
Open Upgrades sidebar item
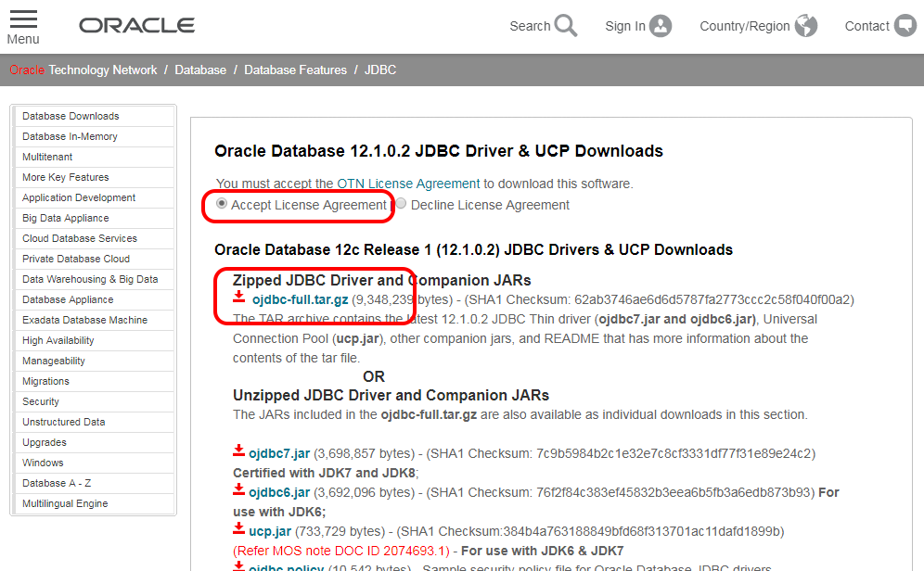(95, 443)
